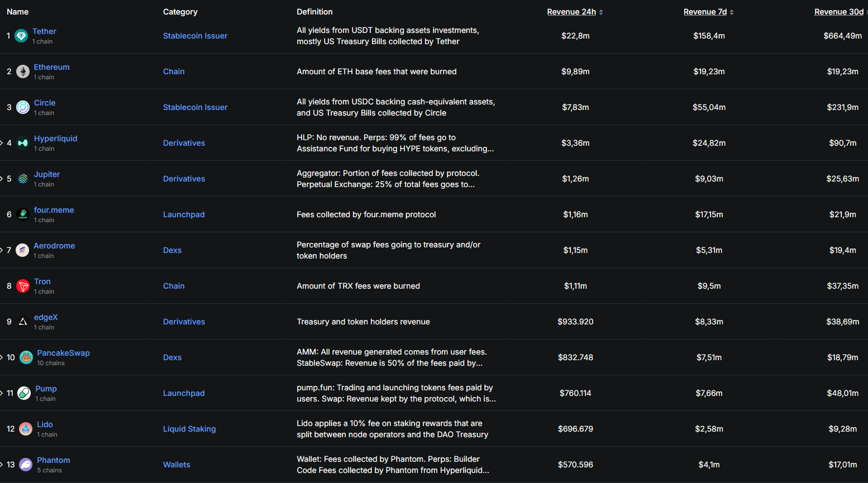Click the PancakeSwap bunny logo icon
Viewport: 868px width, 483px height.
(x=26, y=357)
